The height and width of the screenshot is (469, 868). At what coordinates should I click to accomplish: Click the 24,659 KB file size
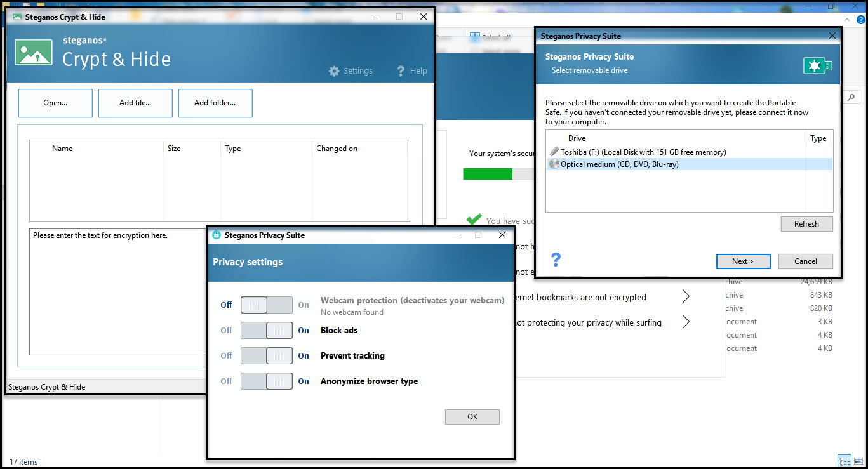[816, 281]
